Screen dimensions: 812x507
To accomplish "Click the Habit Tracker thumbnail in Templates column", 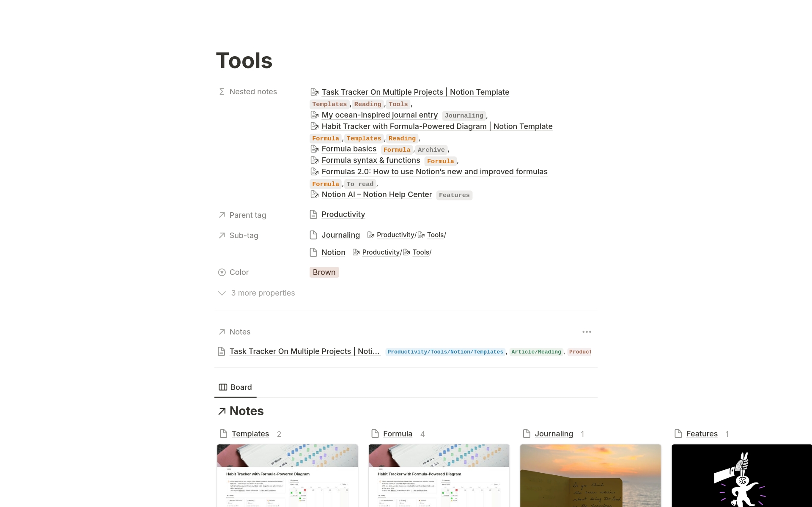I will point(287,475).
